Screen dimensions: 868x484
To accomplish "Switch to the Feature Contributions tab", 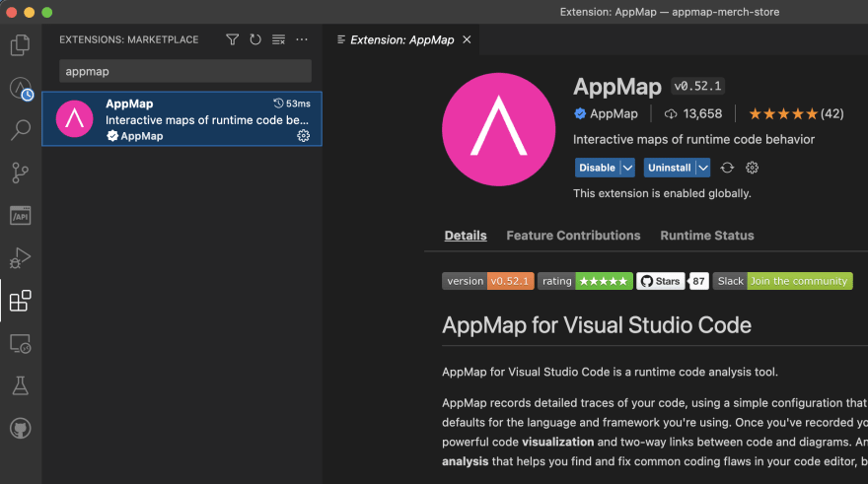I will tap(573, 236).
